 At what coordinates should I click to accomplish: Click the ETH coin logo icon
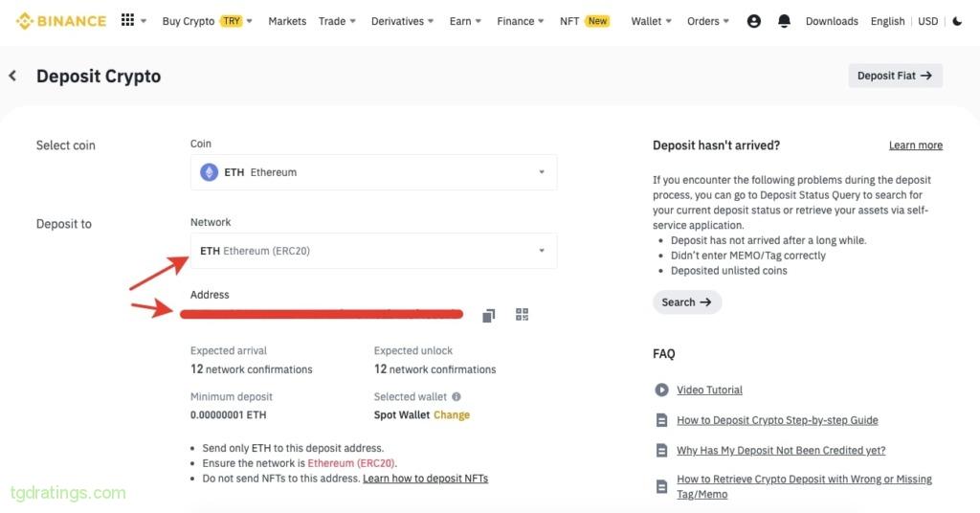click(x=209, y=172)
